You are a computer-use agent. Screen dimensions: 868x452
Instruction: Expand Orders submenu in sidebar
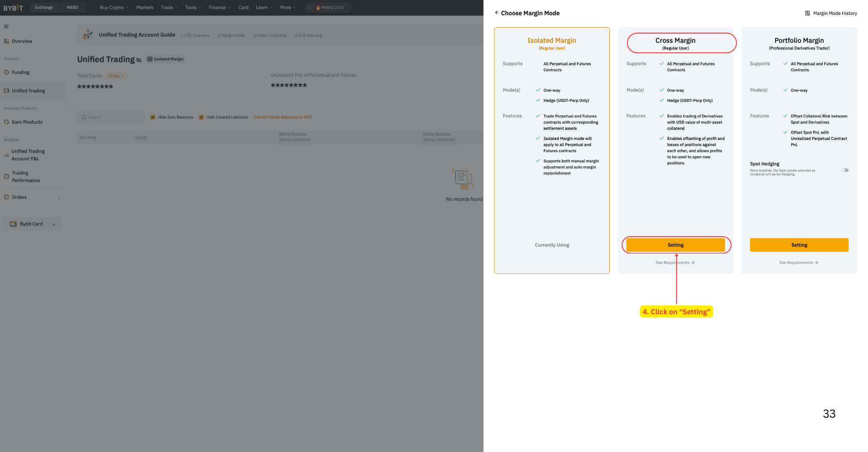point(59,198)
